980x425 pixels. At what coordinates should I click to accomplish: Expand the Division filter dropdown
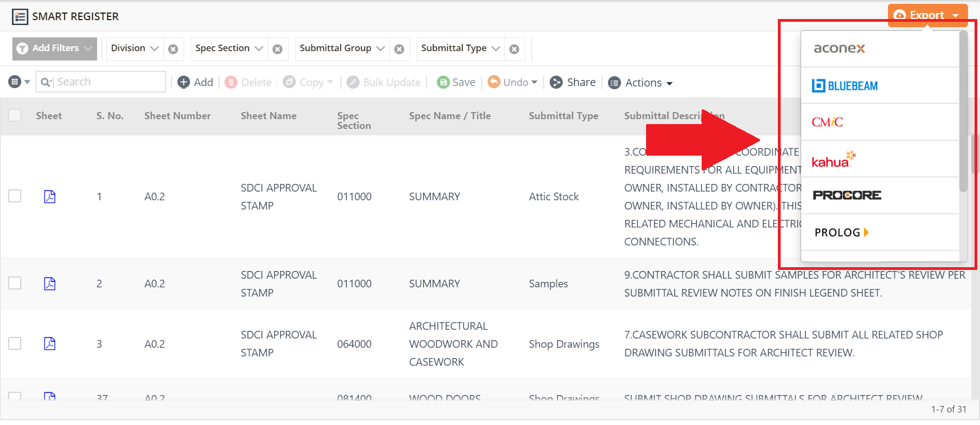[x=135, y=48]
